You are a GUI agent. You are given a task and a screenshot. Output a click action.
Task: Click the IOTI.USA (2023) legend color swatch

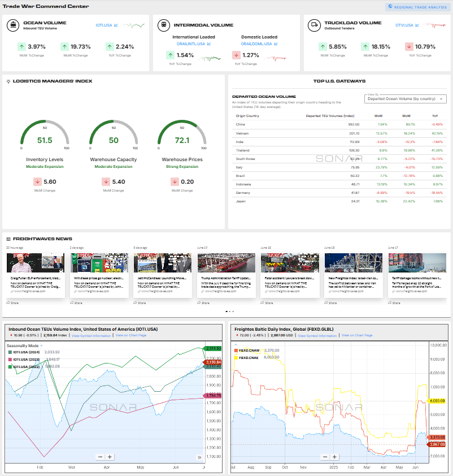[10, 360]
